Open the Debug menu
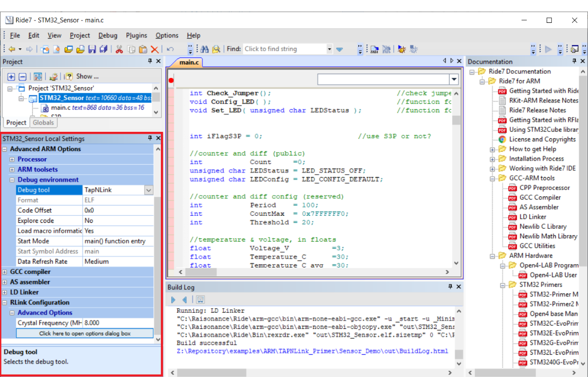Image resolution: width=588 pixels, height=377 pixels. coord(108,36)
